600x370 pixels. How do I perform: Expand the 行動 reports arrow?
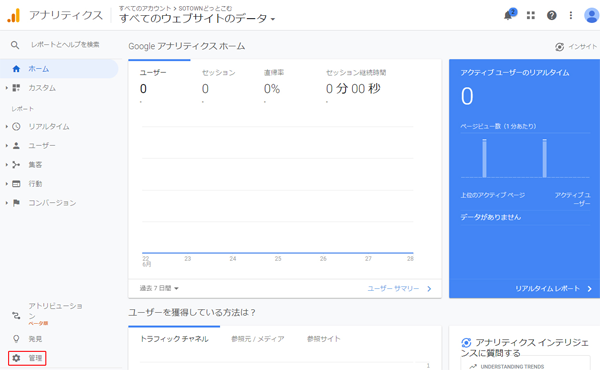pos(7,184)
